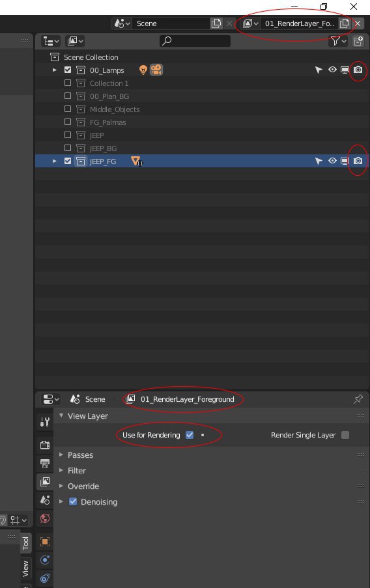
Task: Enable the Middle_Objects collection checkbox
Action: pyautogui.click(x=68, y=109)
